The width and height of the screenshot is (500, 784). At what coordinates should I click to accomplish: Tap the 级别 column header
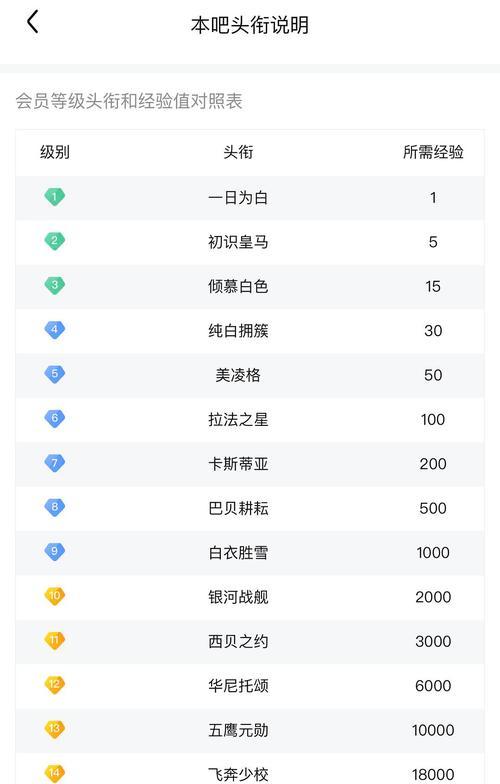(x=55, y=152)
